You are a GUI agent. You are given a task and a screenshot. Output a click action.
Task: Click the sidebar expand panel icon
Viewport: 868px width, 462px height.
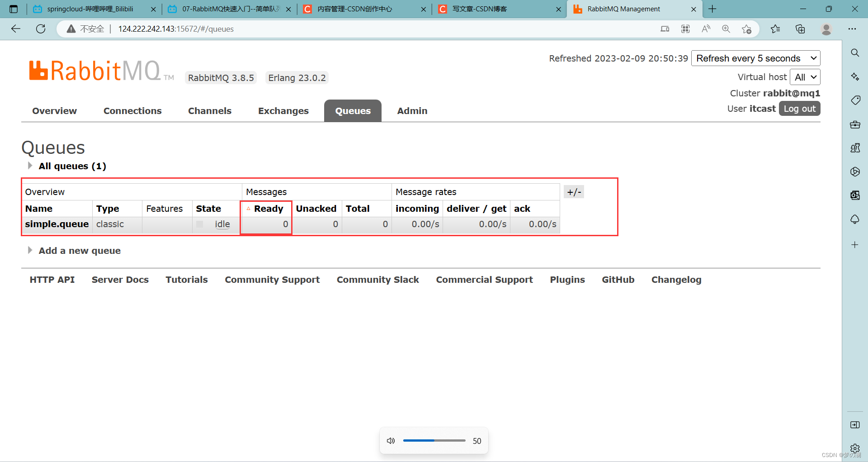pyautogui.click(x=855, y=424)
